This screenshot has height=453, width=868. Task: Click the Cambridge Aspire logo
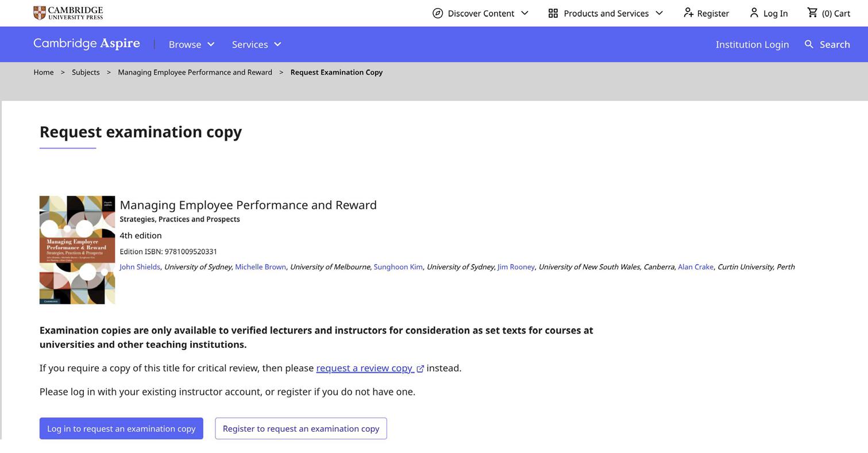[x=87, y=44]
